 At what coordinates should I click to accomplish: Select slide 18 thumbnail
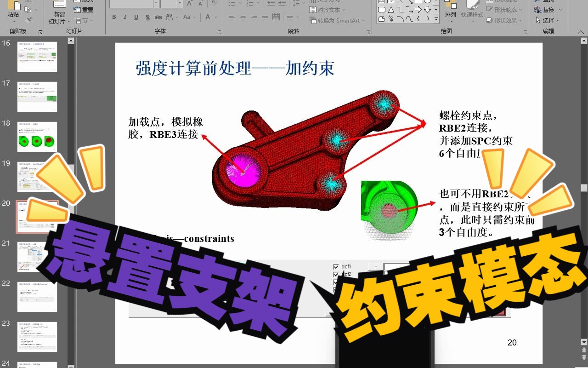pyautogui.click(x=37, y=137)
